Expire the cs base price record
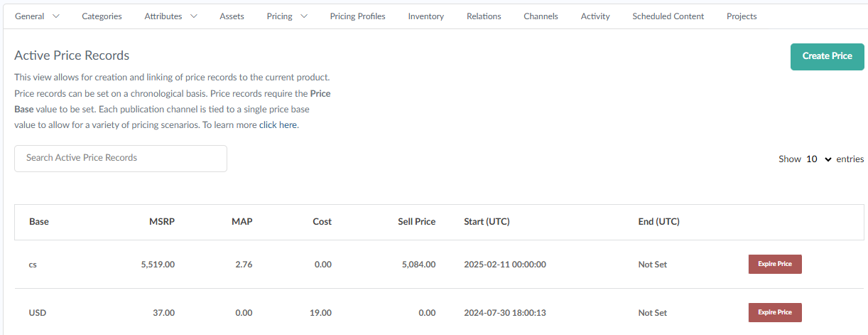The height and width of the screenshot is (335, 868). 774,264
